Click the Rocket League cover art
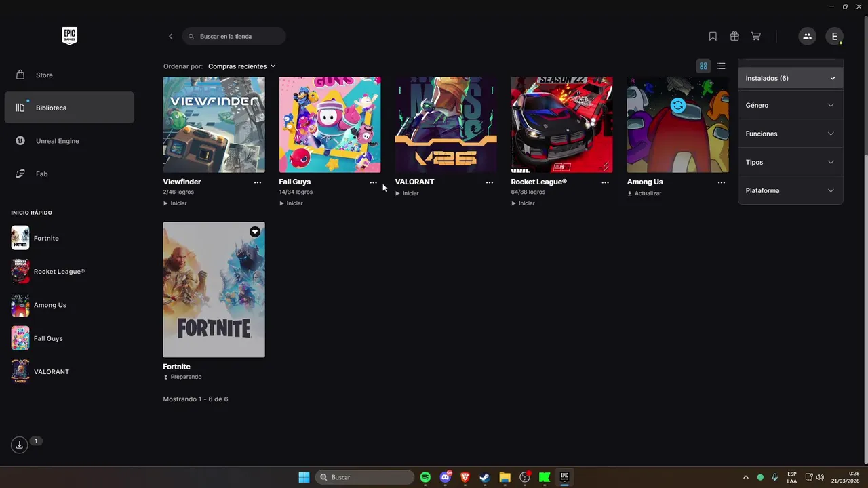 click(562, 125)
